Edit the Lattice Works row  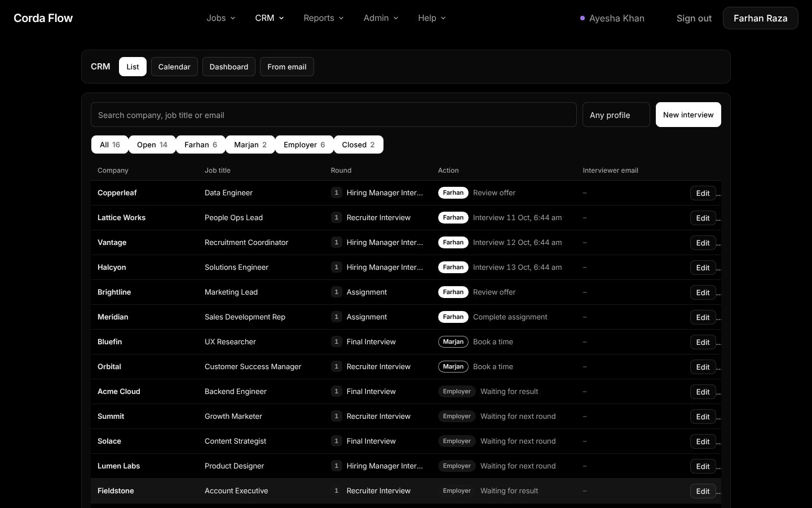click(703, 218)
